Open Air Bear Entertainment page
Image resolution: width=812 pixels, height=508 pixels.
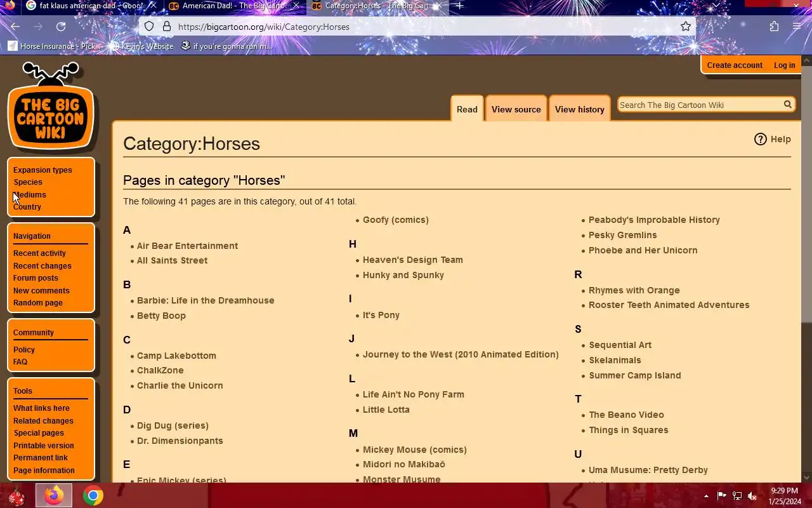click(187, 246)
